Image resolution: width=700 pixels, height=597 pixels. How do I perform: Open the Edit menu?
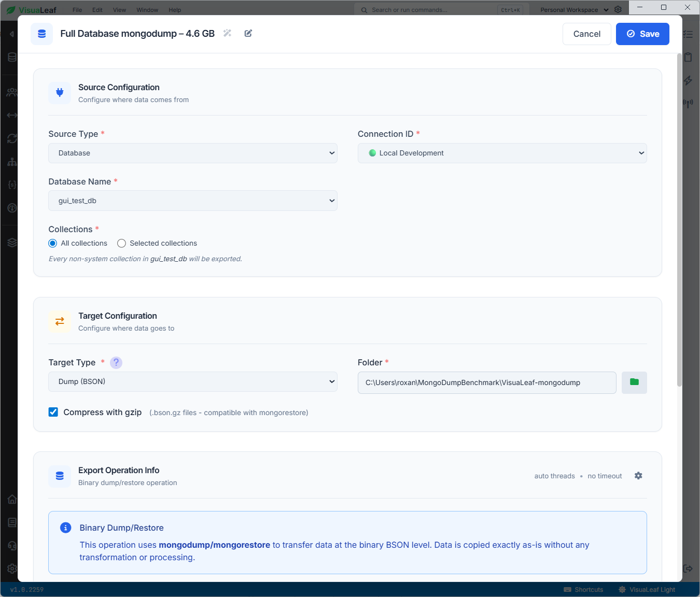point(97,10)
